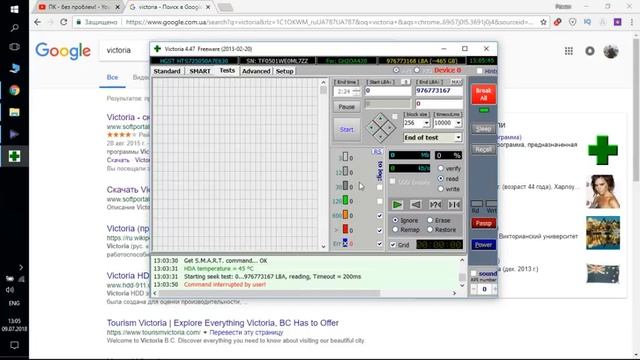The image size is (640, 360).
Task: Open the Setup tab
Action: tap(284, 71)
